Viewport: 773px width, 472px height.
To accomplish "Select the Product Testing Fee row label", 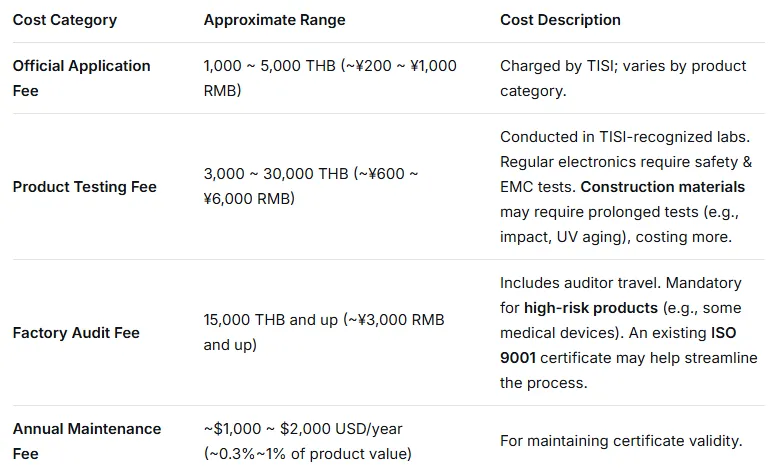I will [84, 187].
